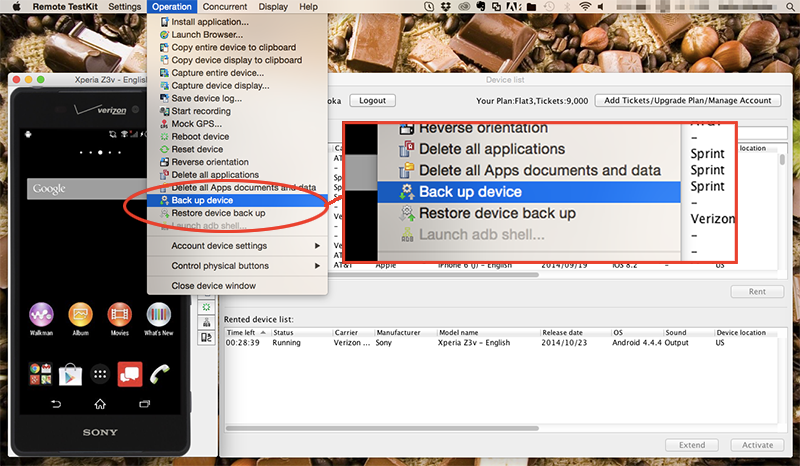Image resolution: width=800 pixels, height=466 pixels.
Task: Select Reboot device in the menu
Action: (237, 137)
